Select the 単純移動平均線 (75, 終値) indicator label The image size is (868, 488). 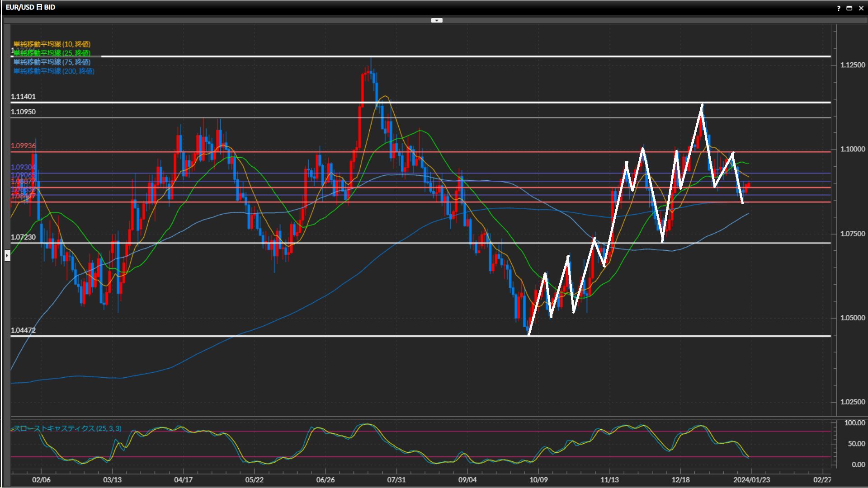(x=52, y=62)
